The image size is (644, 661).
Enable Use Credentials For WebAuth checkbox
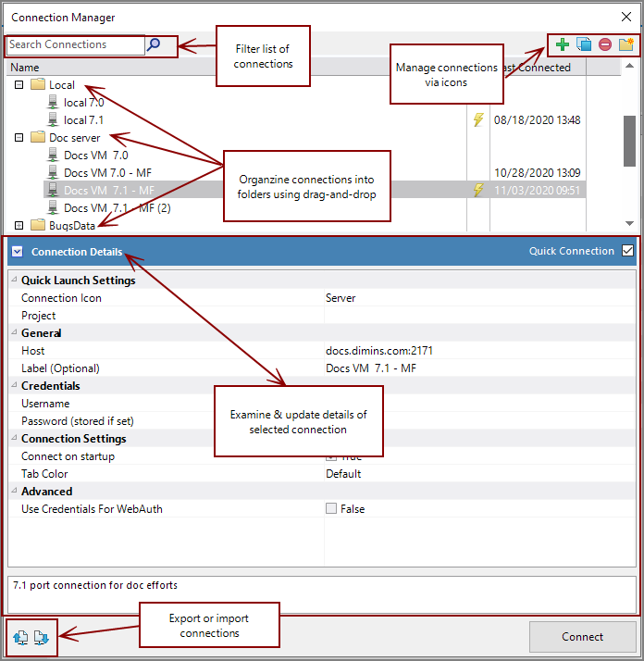coord(331,508)
